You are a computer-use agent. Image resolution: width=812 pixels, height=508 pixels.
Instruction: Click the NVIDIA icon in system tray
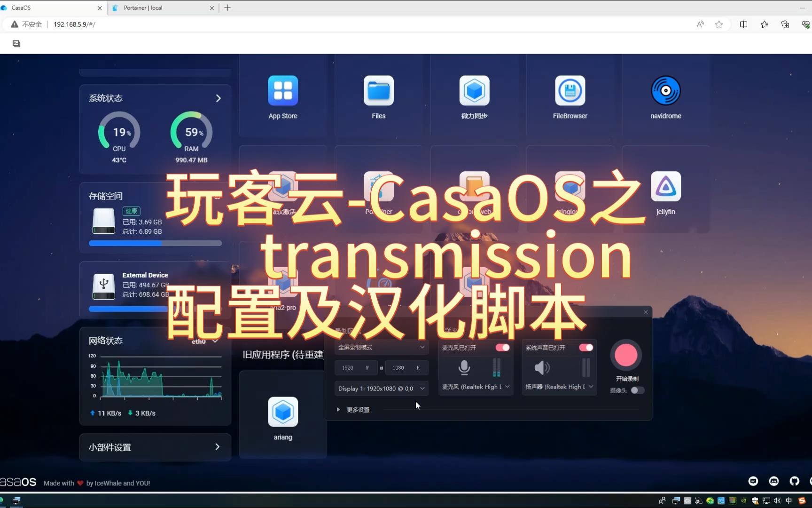pyautogui.click(x=744, y=501)
